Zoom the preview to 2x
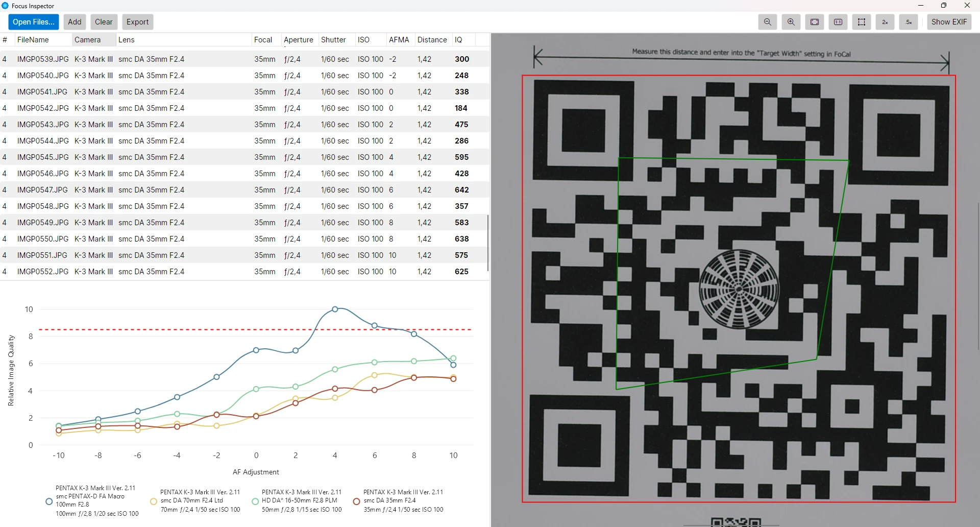This screenshot has width=980, height=527. coord(885,22)
